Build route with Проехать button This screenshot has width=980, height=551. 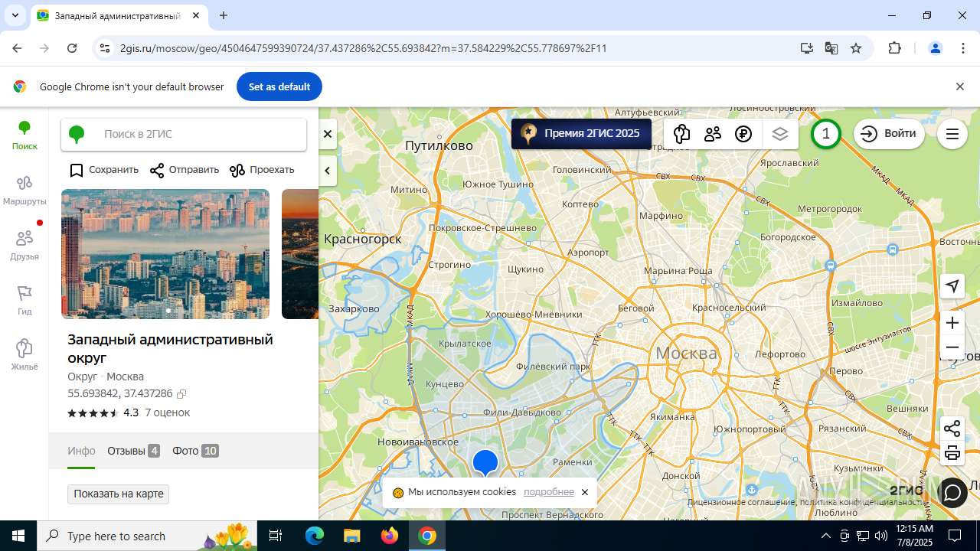pyautogui.click(x=262, y=170)
